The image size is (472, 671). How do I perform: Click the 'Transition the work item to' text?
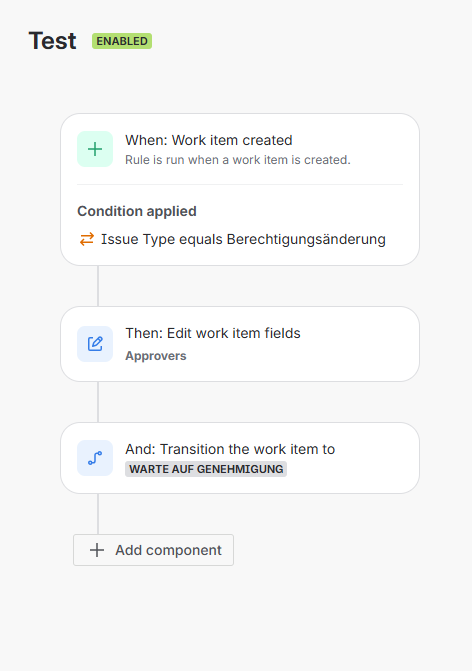248,449
